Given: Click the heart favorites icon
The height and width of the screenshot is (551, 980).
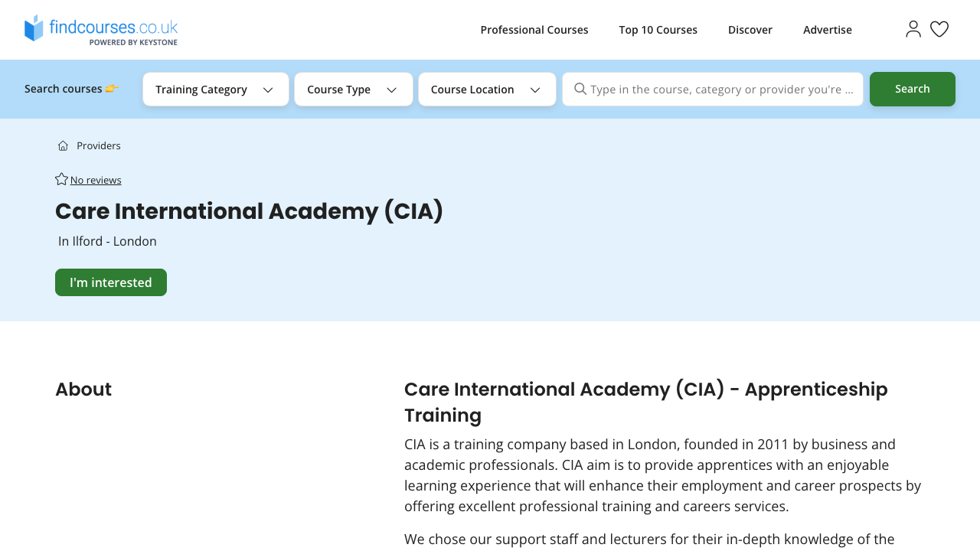Looking at the screenshot, I should tap(939, 27).
